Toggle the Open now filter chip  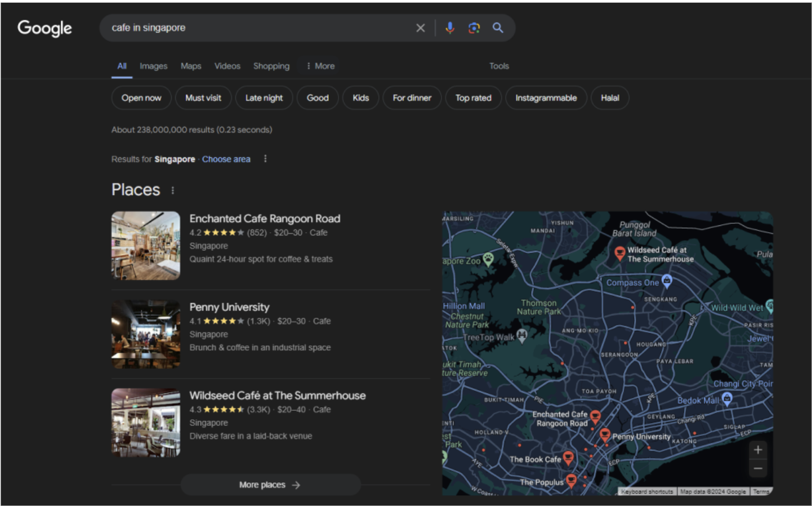[141, 98]
